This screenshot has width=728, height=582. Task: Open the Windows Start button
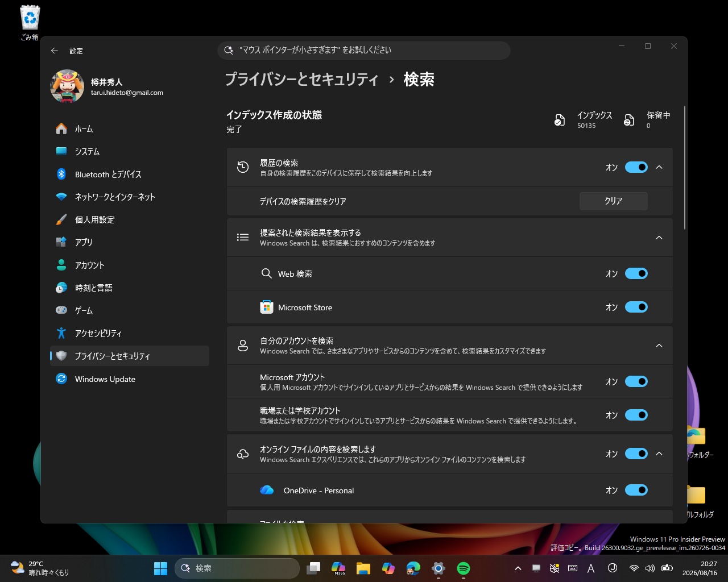point(160,568)
